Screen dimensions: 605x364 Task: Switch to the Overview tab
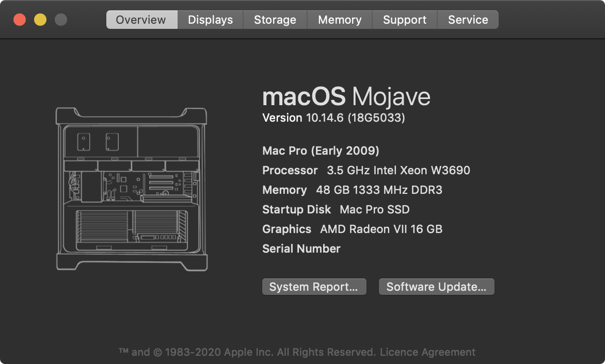pos(141,20)
